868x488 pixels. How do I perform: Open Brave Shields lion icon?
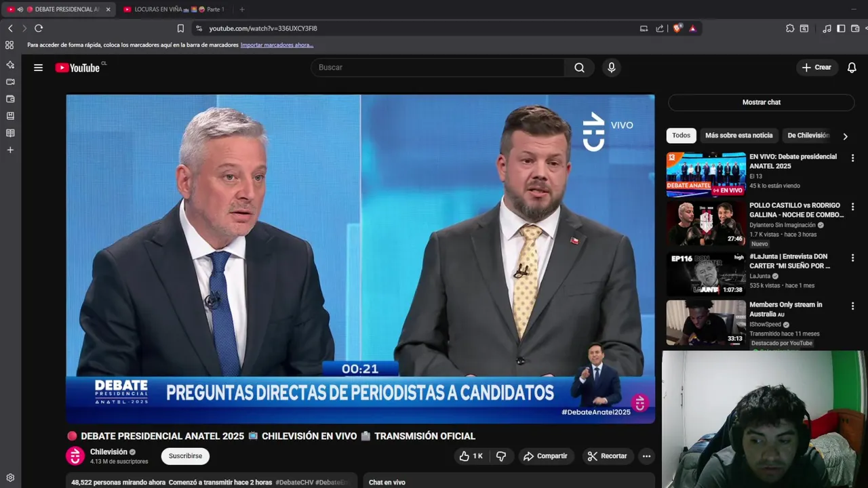[x=677, y=28]
